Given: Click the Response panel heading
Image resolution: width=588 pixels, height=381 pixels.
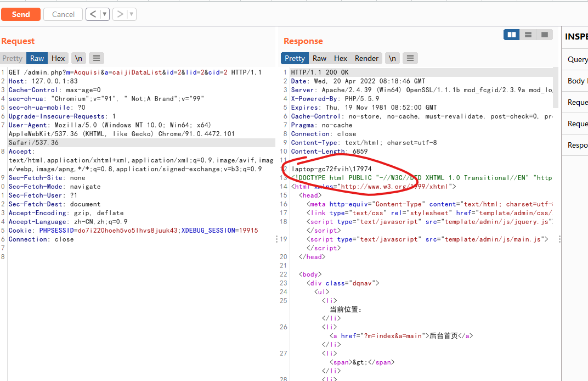Looking at the screenshot, I should (x=303, y=41).
